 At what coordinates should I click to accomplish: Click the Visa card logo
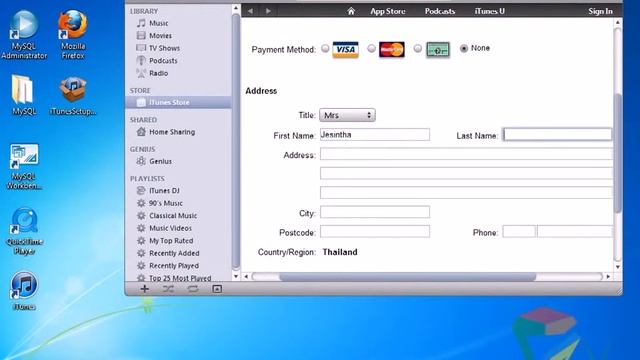click(x=345, y=50)
